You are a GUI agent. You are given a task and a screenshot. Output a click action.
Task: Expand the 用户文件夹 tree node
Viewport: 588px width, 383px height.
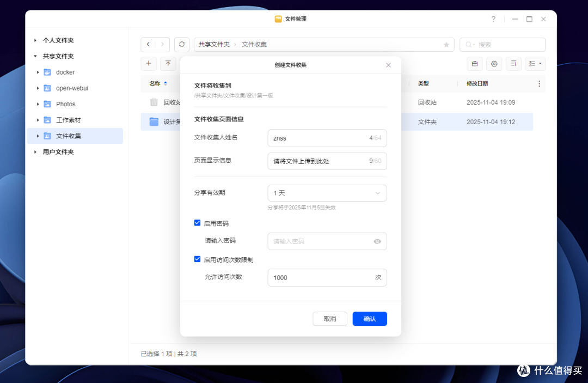35,152
